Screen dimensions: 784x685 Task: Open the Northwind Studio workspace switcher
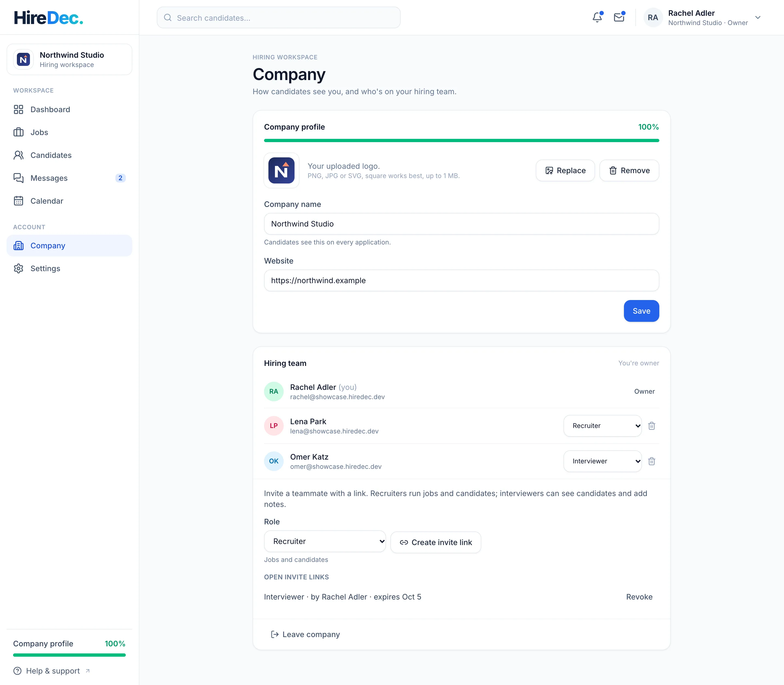point(69,60)
